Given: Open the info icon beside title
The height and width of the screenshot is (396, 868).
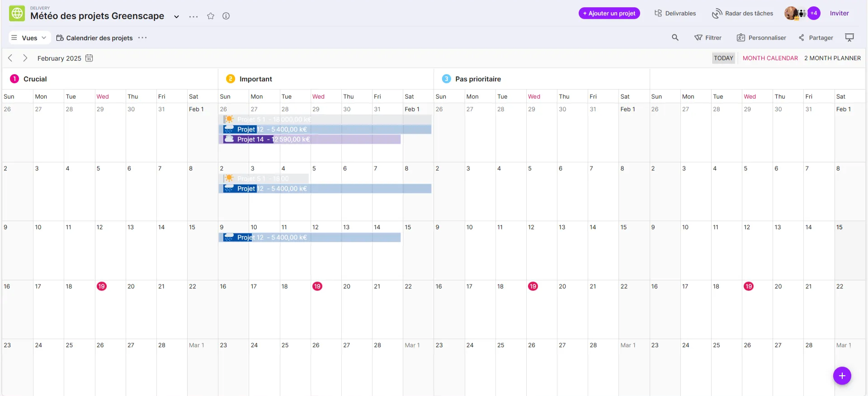Looking at the screenshot, I should pyautogui.click(x=226, y=16).
